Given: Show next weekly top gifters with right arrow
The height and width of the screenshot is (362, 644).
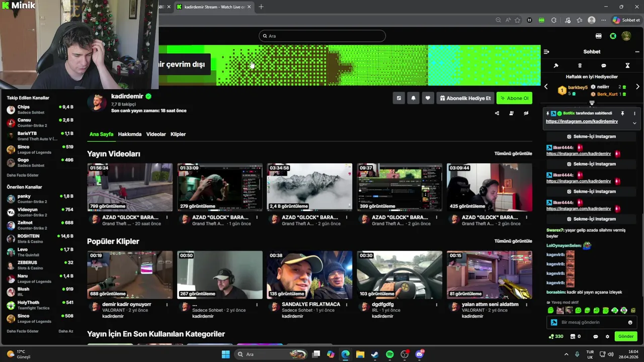Looking at the screenshot, I should [x=637, y=87].
